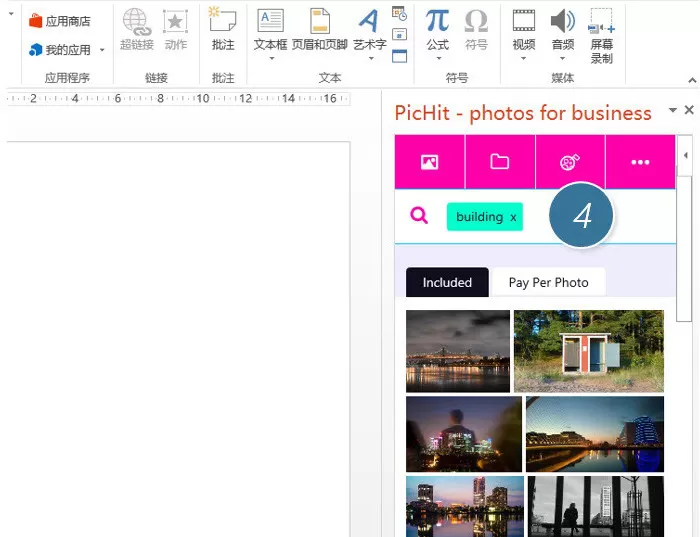This screenshot has width=700, height=537.
Task: Expand 我的应用 dropdown arrow
Action: 102,50
